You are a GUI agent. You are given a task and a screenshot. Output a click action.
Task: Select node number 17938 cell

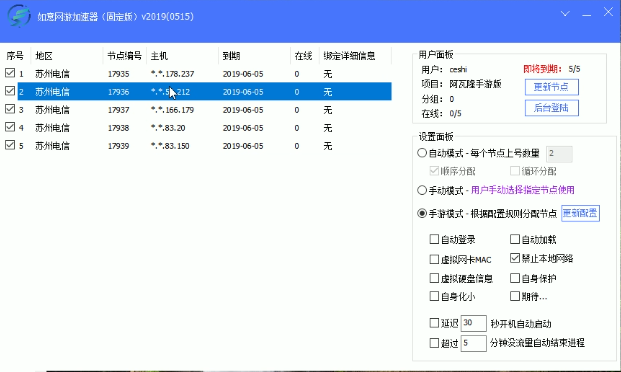(118, 128)
